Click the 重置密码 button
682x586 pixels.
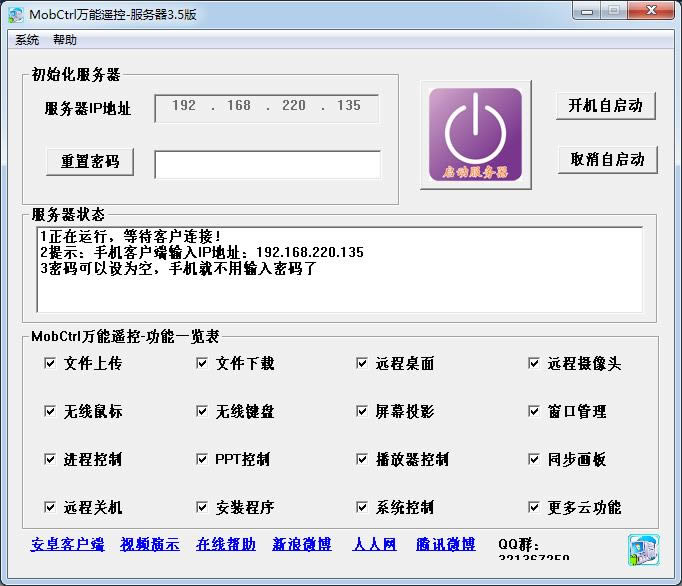(x=90, y=161)
